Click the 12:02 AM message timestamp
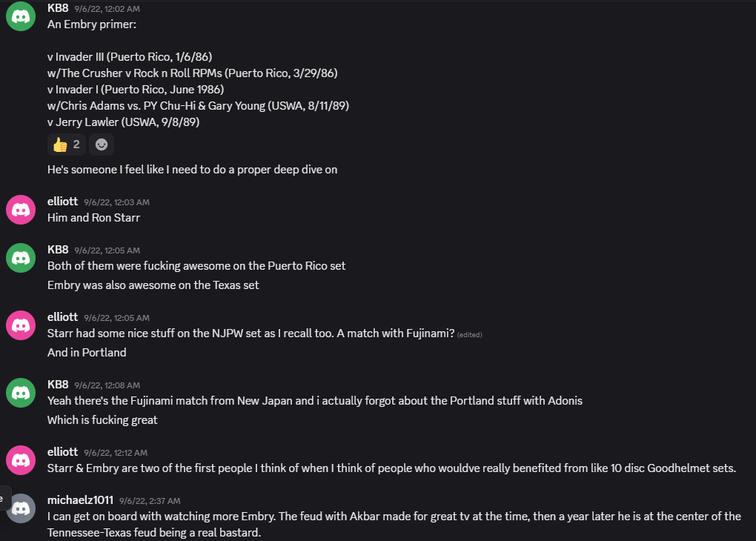This screenshot has width=756, height=541. click(107, 9)
